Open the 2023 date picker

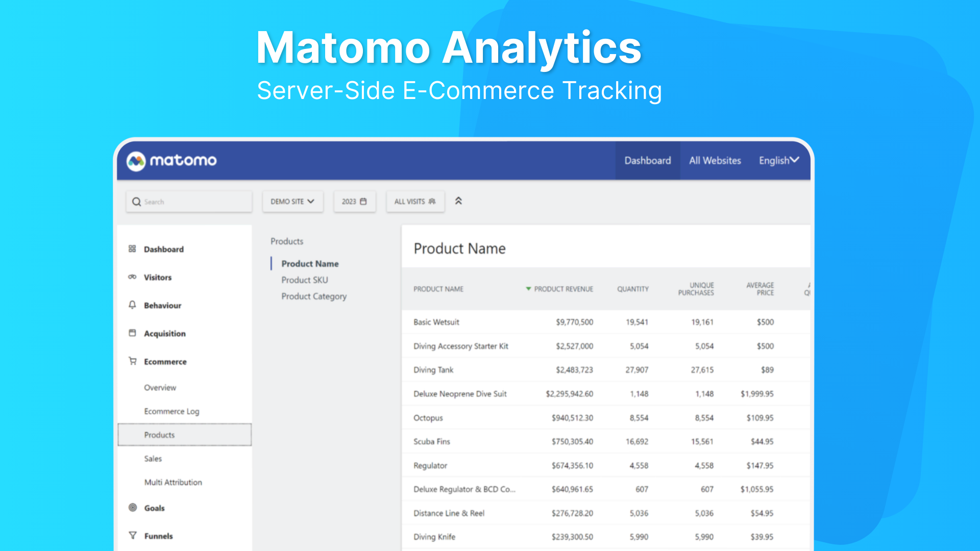354,202
